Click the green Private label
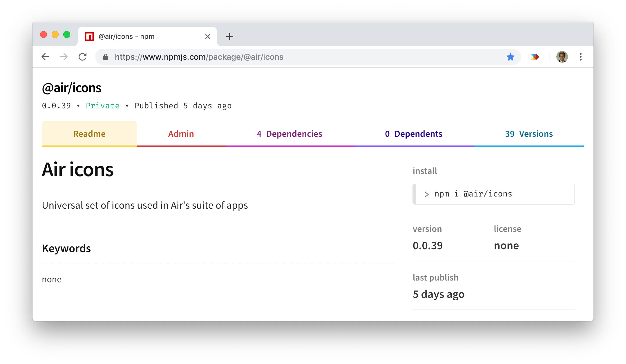 [x=103, y=106]
